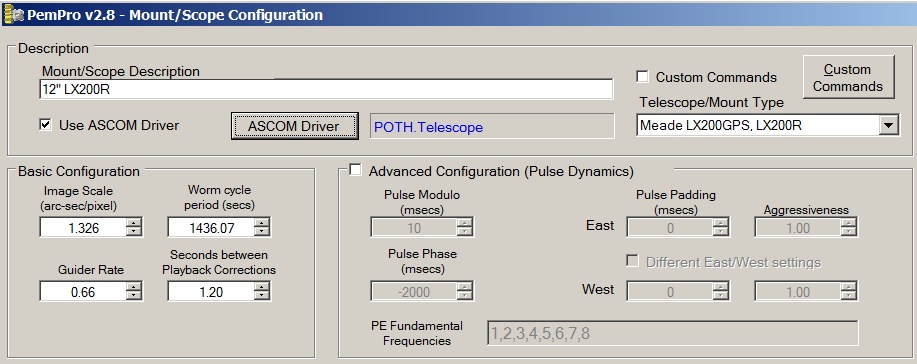Enable Advanced Configuration (Pulse Dynamics) checkbox

(355, 170)
